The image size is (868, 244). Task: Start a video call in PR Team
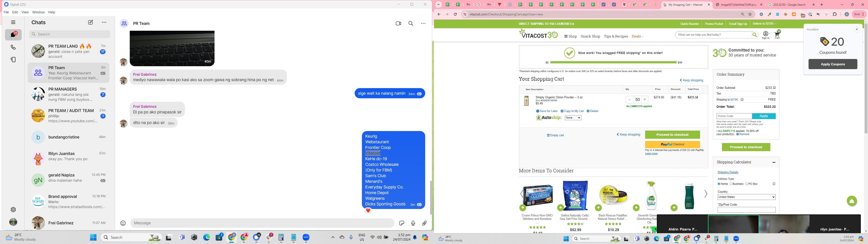click(x=399, y=23)
